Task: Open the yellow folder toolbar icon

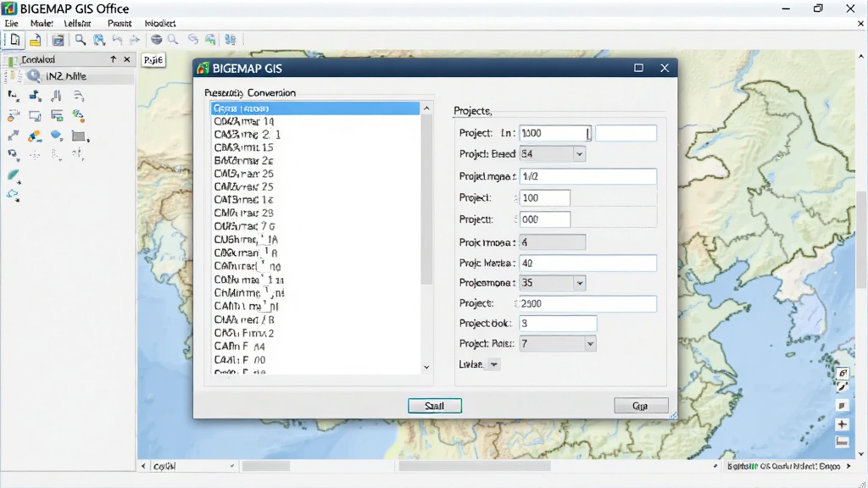Action: pyautogui.click(x=35, y=40)
